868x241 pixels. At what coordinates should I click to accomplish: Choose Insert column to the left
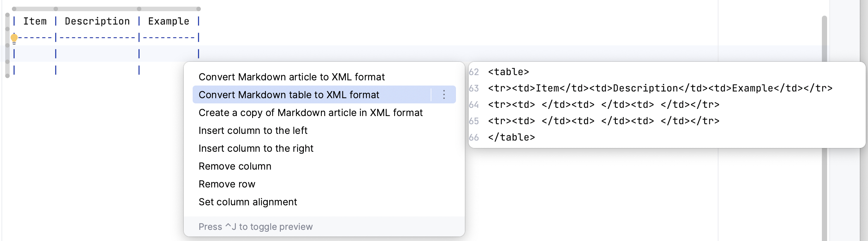coord(253,130)
